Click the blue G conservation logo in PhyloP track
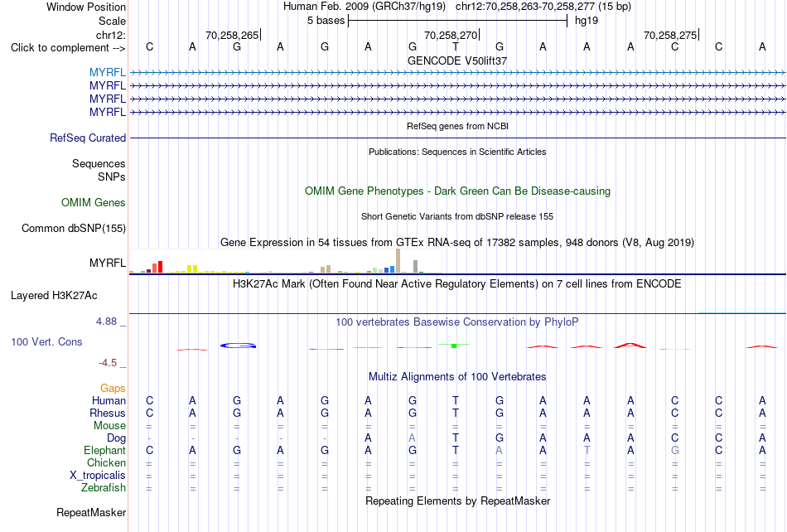Image resolution: width=787 pixels, height=532 pixels. pyautogui.click(x=239, y=346)
